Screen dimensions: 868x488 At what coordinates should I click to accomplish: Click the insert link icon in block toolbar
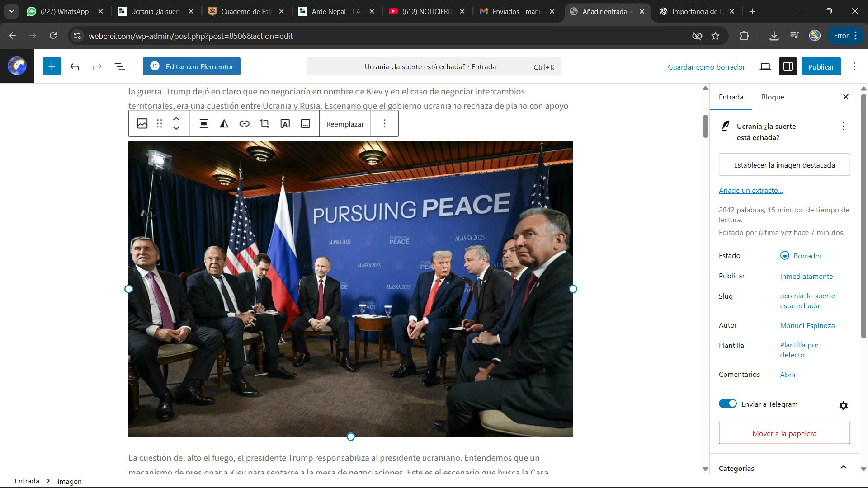click(245, 124)
